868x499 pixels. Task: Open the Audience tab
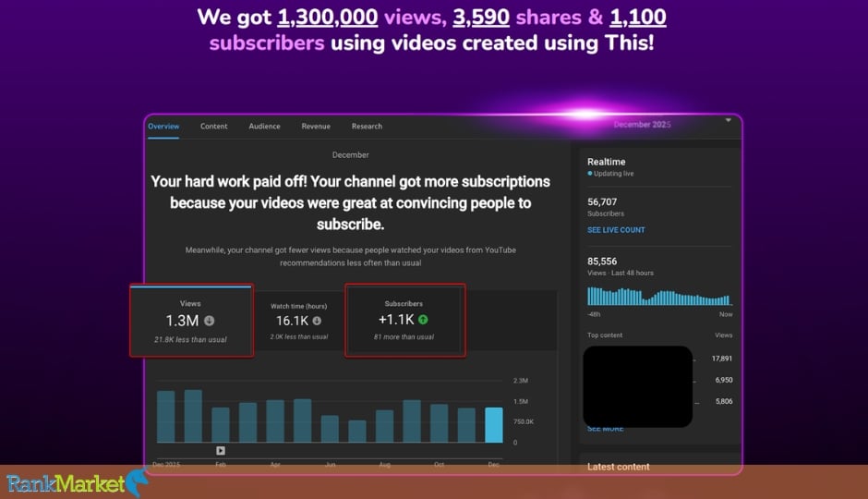264,127
